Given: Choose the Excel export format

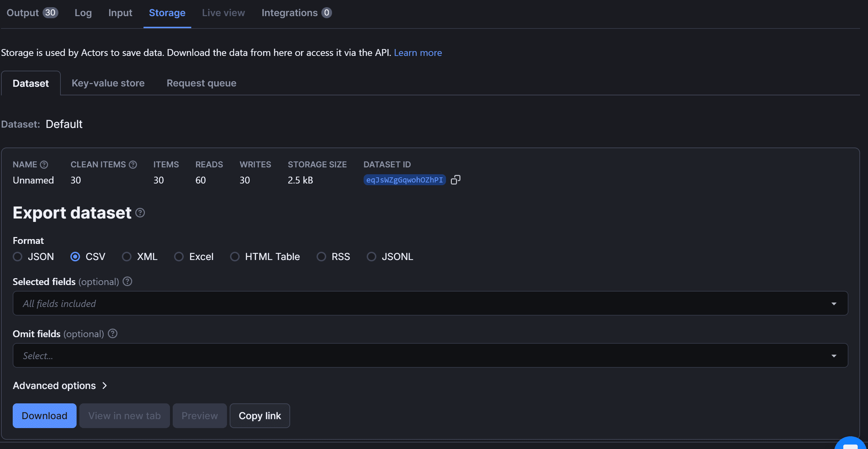Looking at the screenshot, I should 179,256.
